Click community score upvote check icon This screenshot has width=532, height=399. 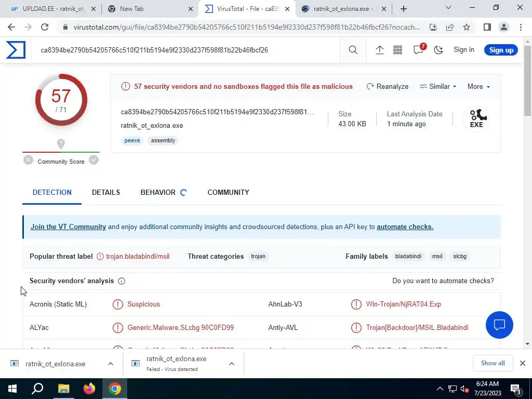(94, 160)
